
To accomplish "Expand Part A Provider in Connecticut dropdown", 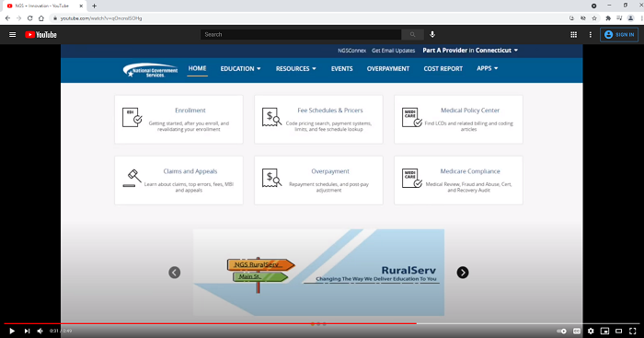I will point(470,50).
